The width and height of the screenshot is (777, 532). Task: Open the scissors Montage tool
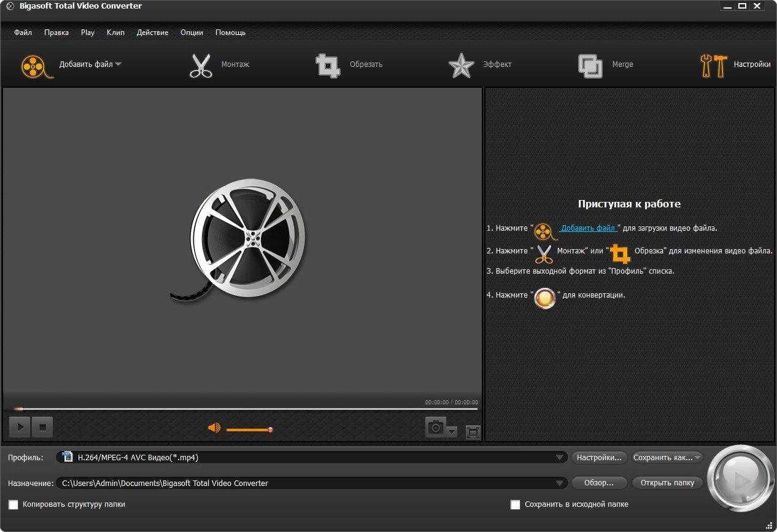coord(200,66)
